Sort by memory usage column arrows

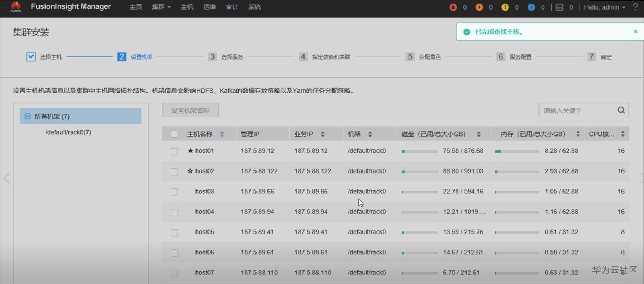pyautogui.click(x=578, y=134)
